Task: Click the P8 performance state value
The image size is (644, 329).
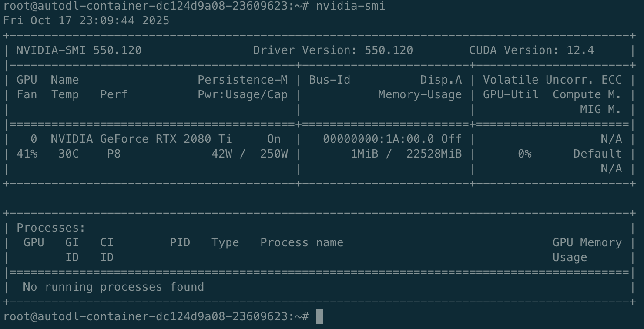Action: [x=114, y=154]
